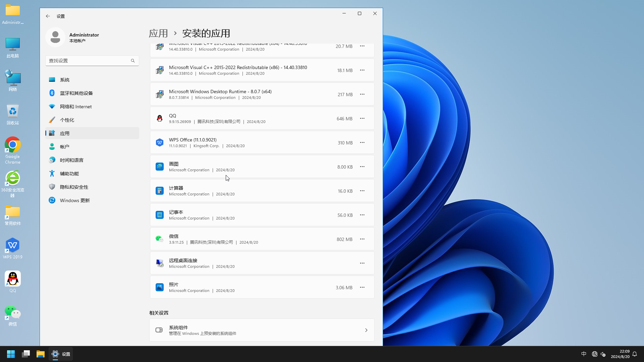Click the 微信 WeChat icon in list
This screenshot has width=644, height=362.
[160, 239]
